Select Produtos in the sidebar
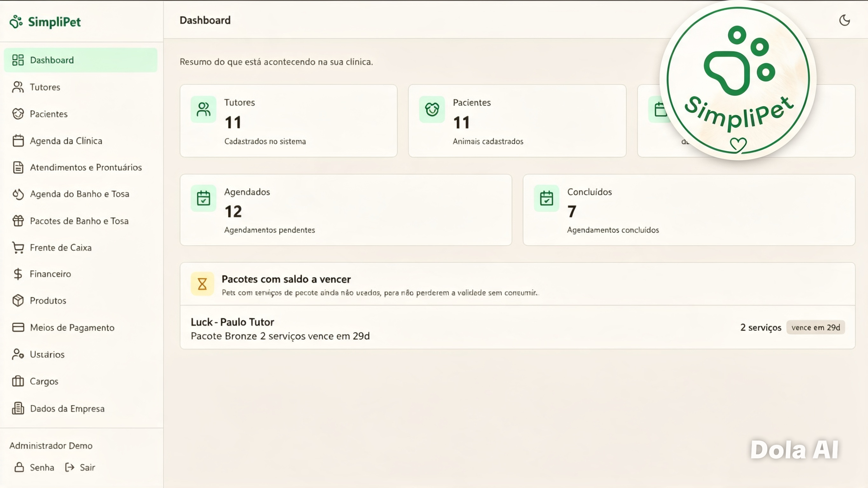 (x=80, y=301)
